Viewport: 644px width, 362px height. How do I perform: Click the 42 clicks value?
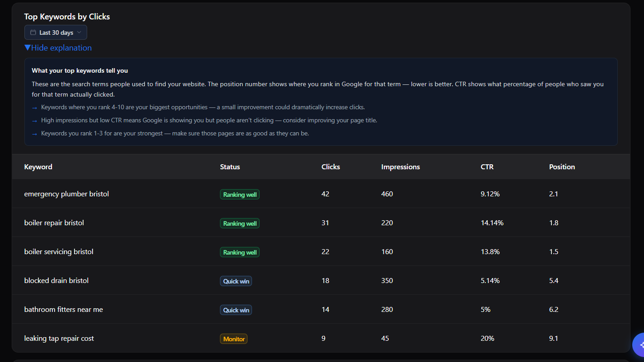(x=325, y=194)
